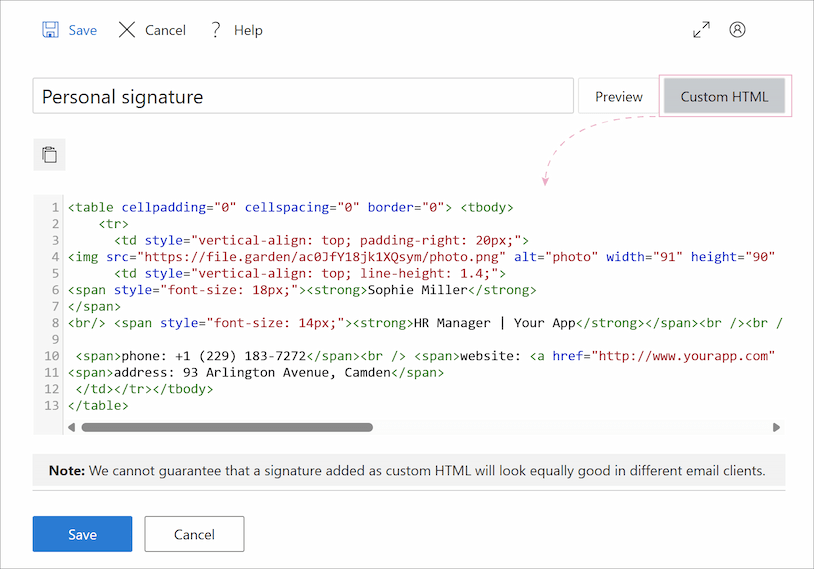Click the floppy disk Save icon in toolbar
The image size is (814, 569).
[50, 30]
